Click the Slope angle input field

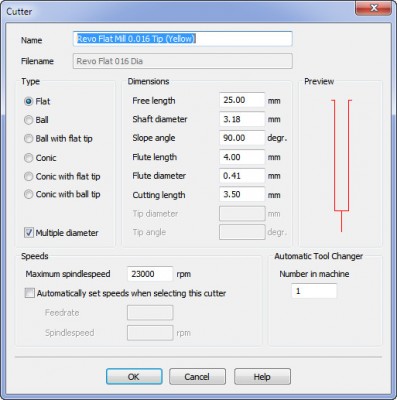pos(242,138)
